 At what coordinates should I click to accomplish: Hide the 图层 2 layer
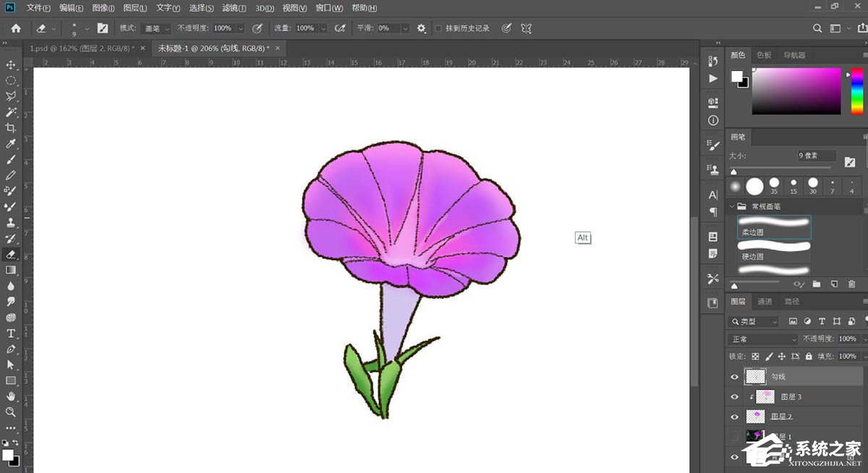(735, 417)
